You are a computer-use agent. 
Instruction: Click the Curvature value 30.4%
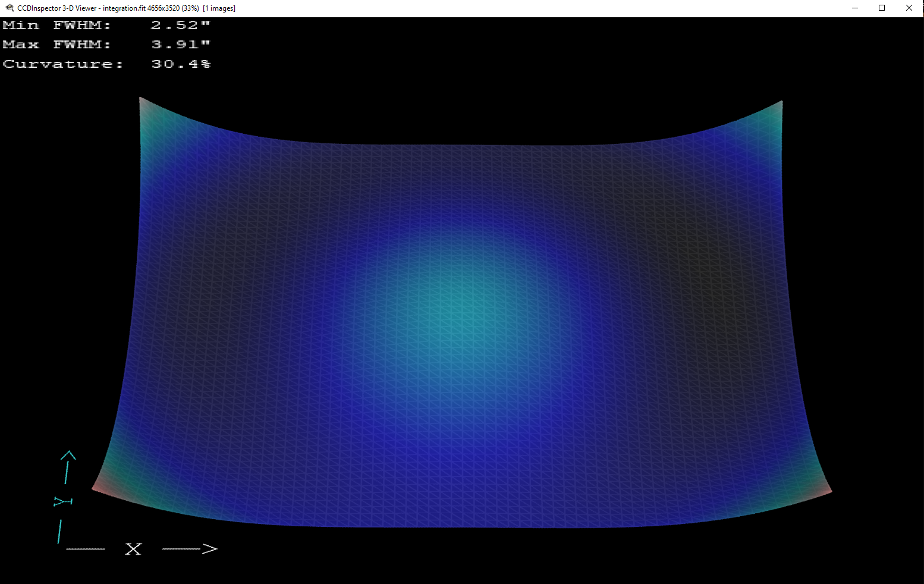[x=181, y=64]
